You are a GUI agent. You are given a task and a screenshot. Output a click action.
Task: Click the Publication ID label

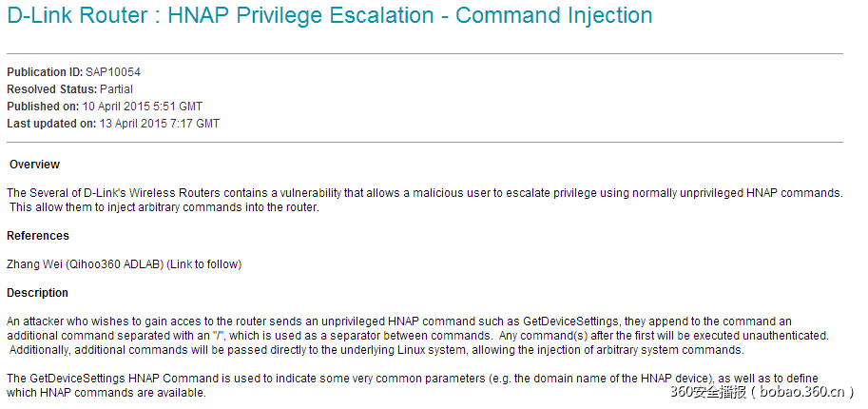point(44,72)
